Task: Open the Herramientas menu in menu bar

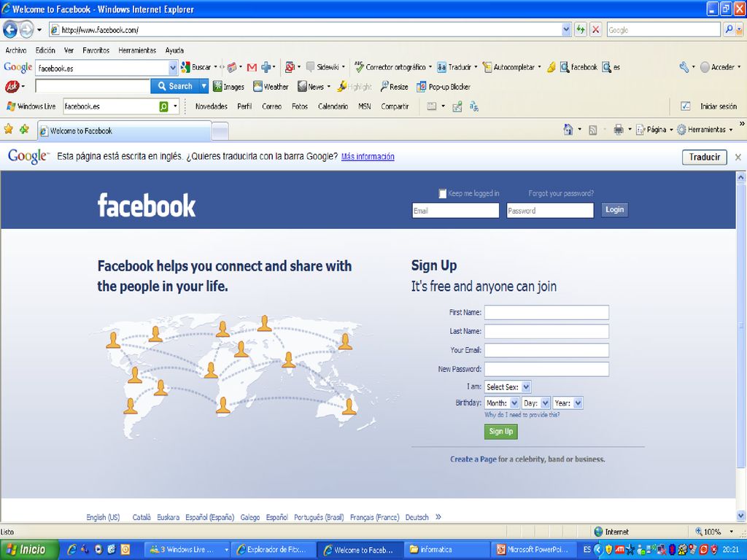Action: 137,50
